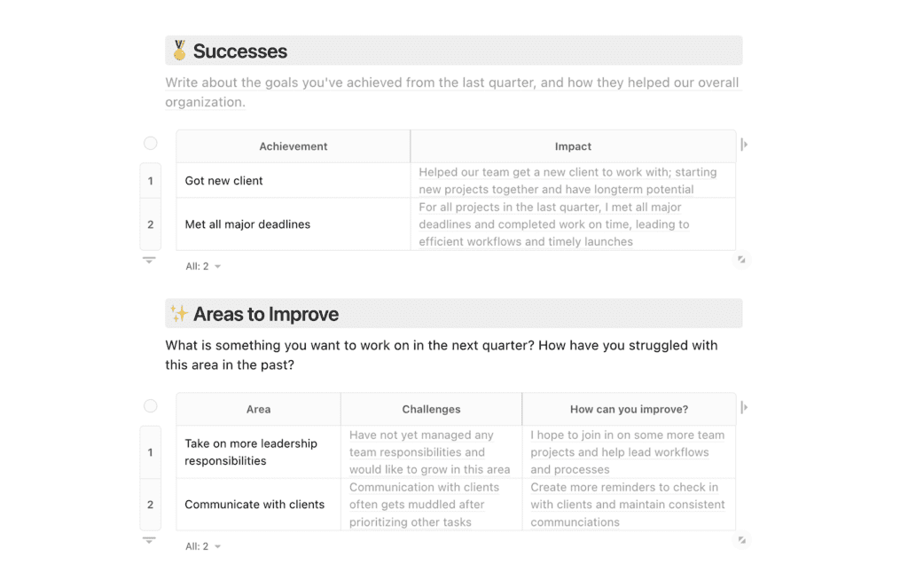
Task: Expand the Successes table using its corner icon
Action: [x=742, y=260]
